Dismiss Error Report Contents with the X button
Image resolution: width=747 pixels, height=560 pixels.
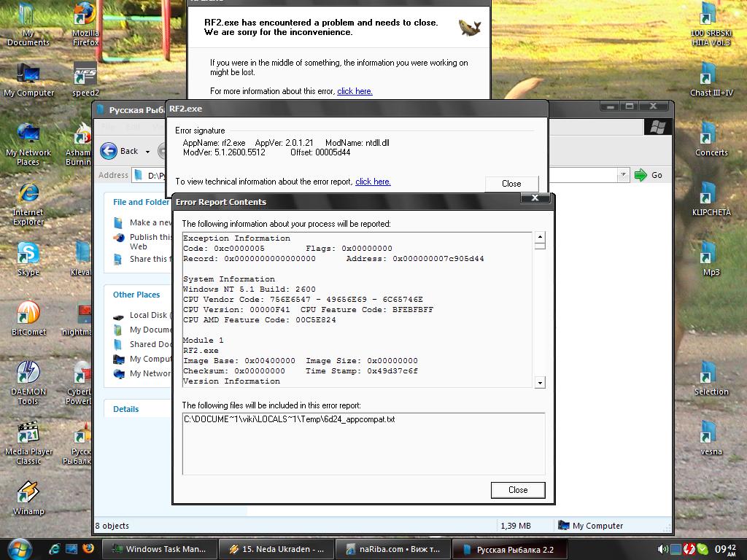point(535,198)
